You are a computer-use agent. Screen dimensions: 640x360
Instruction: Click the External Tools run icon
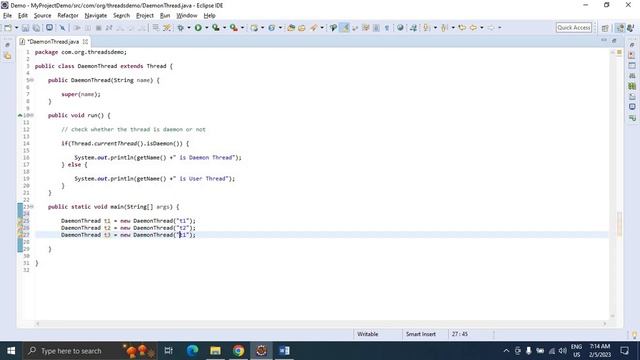point(233,28)
